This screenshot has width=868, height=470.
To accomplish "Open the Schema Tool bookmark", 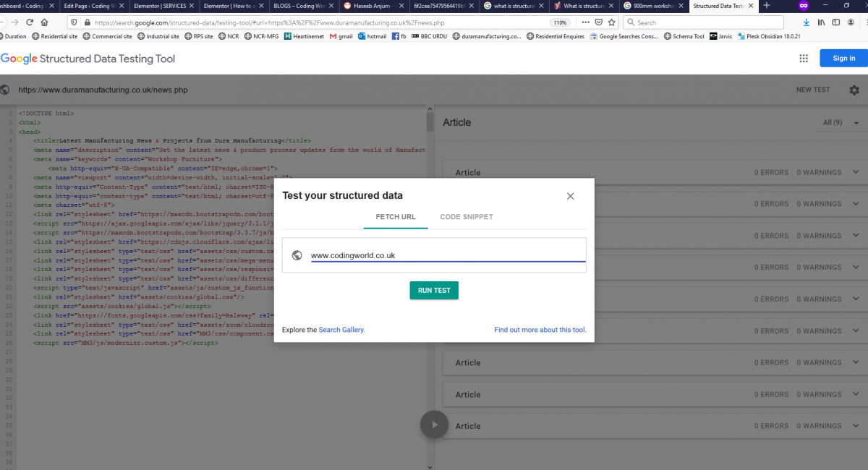I will click(x=684, y=36).
